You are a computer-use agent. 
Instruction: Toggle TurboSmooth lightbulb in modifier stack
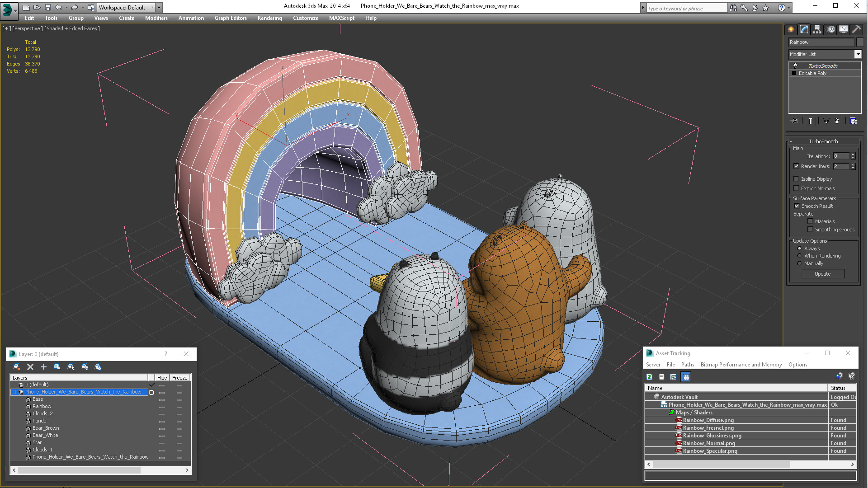795,66
